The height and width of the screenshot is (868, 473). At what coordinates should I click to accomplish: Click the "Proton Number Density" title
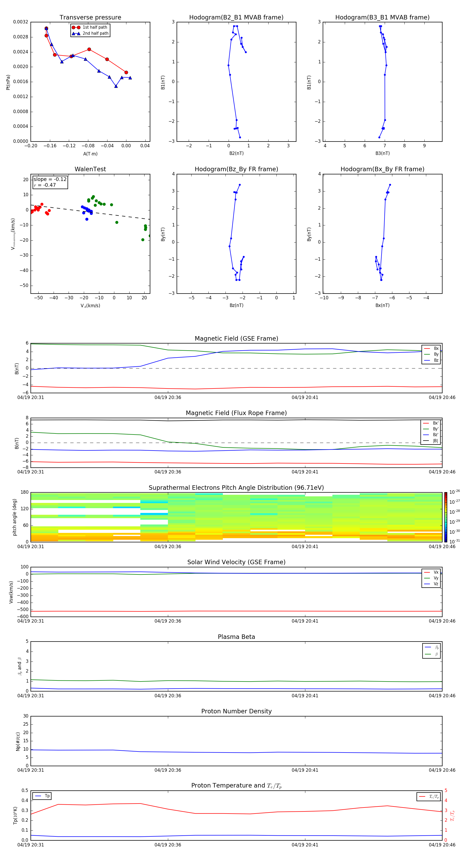tap(236, 711)
